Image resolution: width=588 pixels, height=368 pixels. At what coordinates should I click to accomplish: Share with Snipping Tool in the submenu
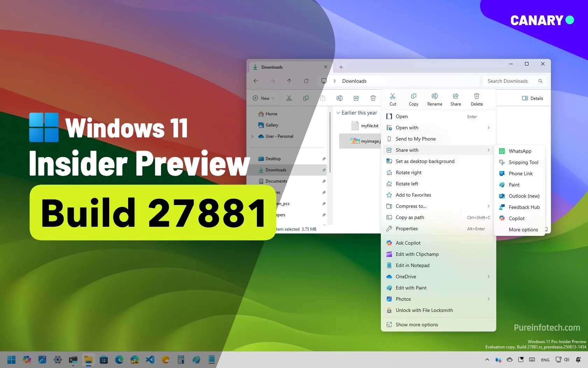[520, 162]
